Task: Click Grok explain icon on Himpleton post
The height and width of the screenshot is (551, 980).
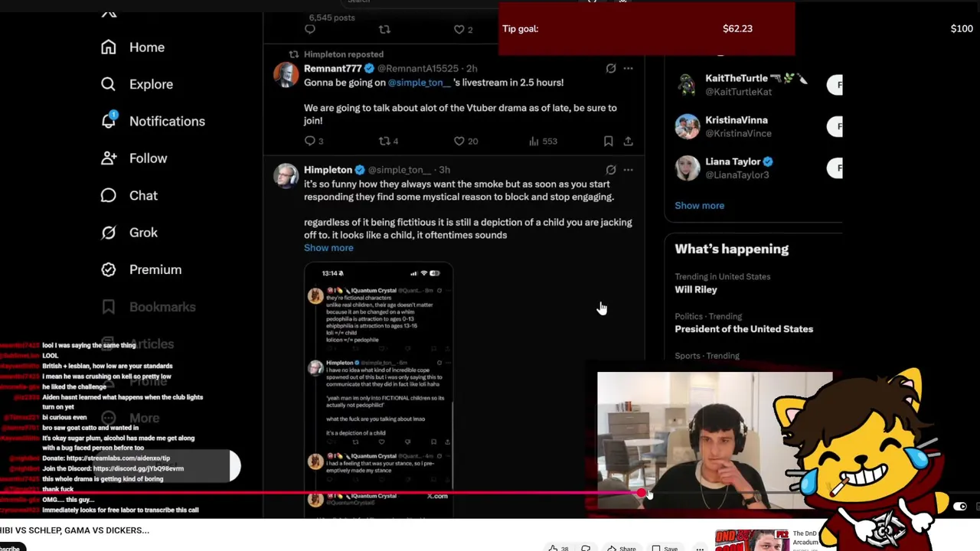Action: pyautogui.click(x=611, y=169)
